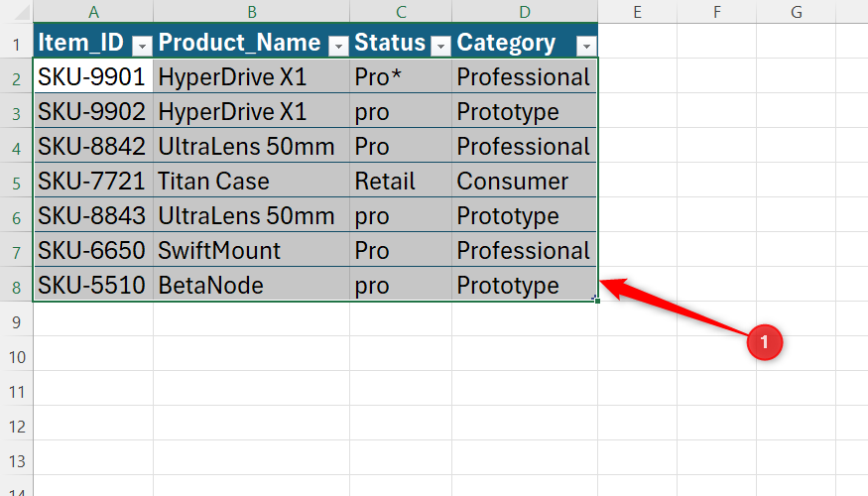
Task: Select Professional cell in row 7
Action: click(x=525, y=250)
